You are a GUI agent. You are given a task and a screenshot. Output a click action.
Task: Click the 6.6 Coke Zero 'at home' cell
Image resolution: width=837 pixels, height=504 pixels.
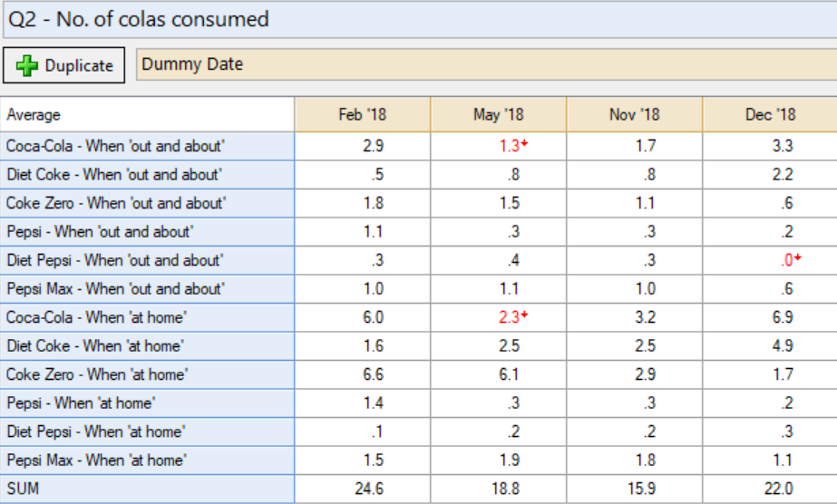coord(372,374)
